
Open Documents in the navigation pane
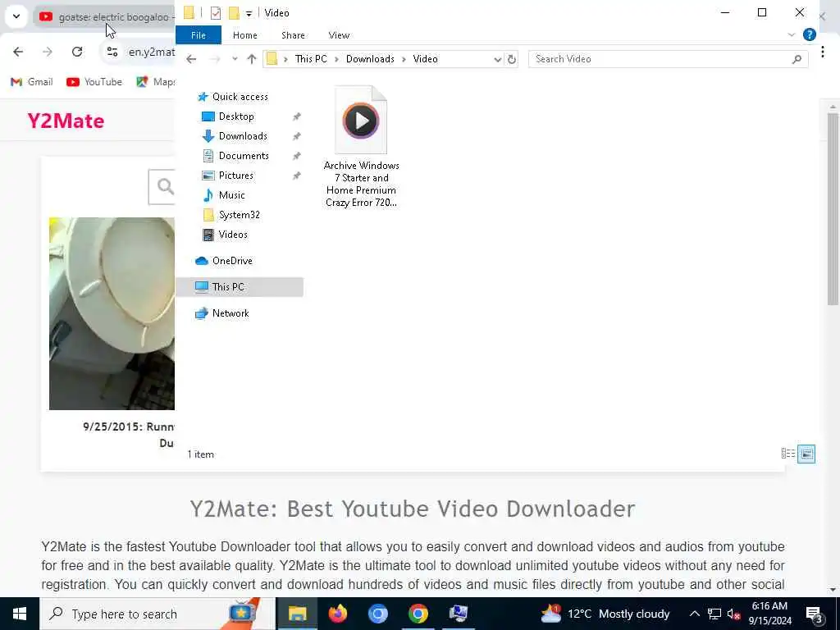tap(244, 156)
